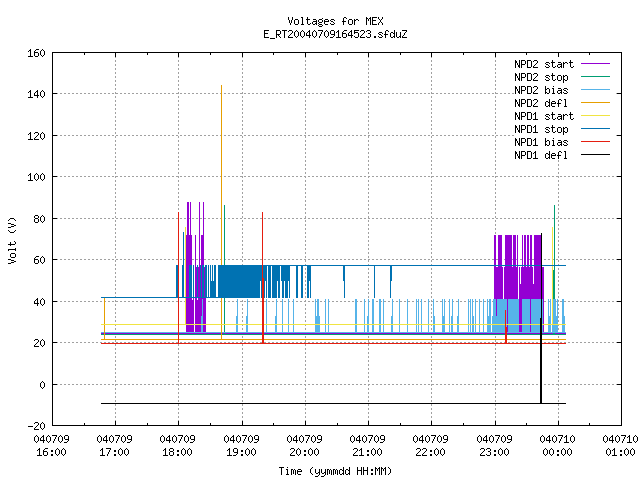Click the light blue line sample for NPD2 bias
The image size is (640, 480).
pyautogui.click(x=595, y=90)
